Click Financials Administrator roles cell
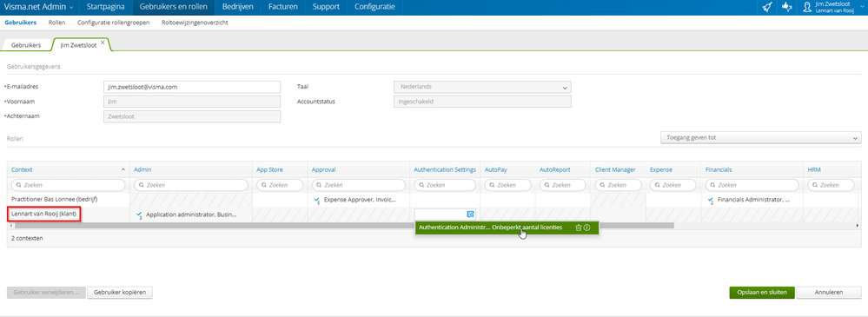 752,200
